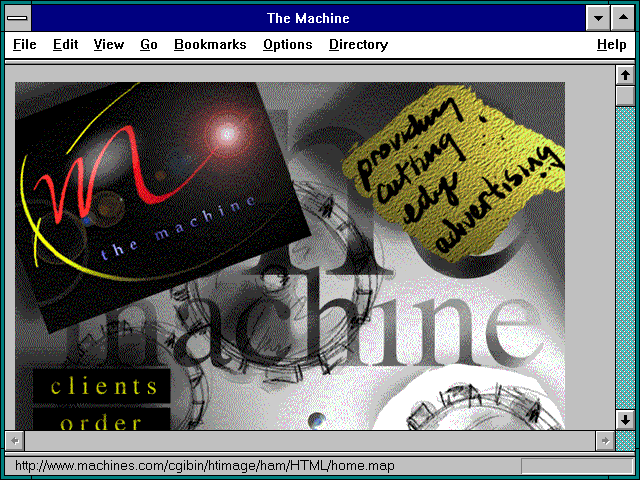Screen dimensions: 640x480
Task: Click the vertical scrollbar track below thumb
Action: [625, 258]
